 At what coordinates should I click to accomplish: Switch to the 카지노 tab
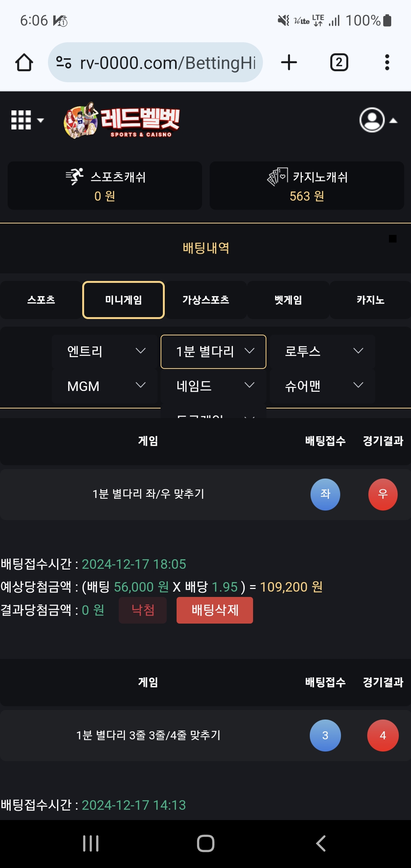pyautogui.click(x=370, y=300)
